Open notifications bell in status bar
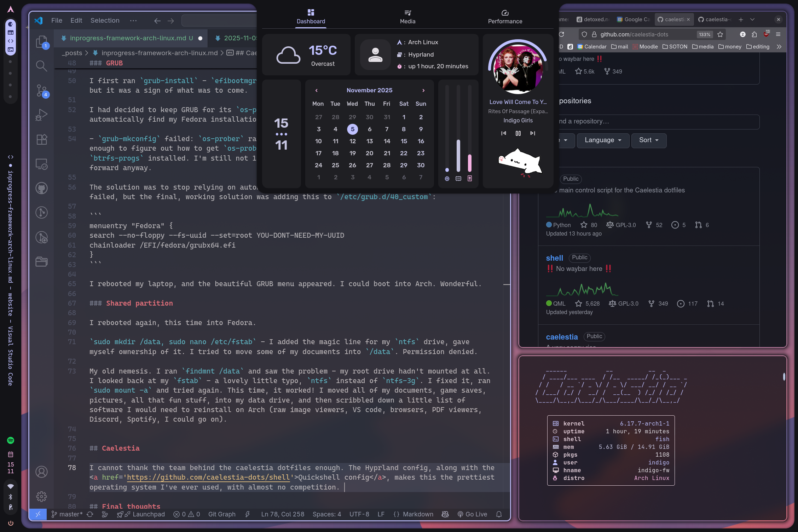The image size is (798, 532). pyautogui.click(x=499, y=514)
